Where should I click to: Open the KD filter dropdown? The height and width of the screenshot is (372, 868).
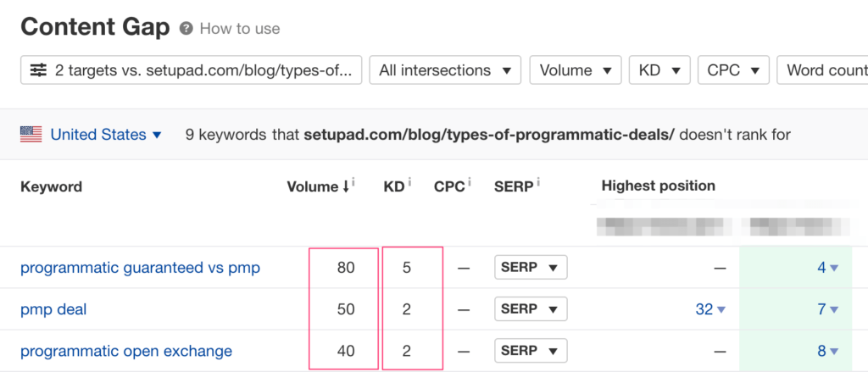point(659,70)
